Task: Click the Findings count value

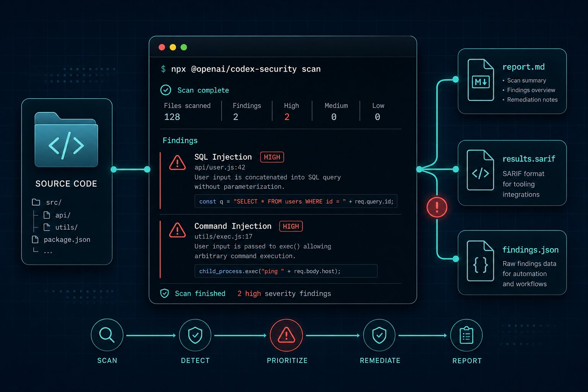Action: click(x=236, y=117)
